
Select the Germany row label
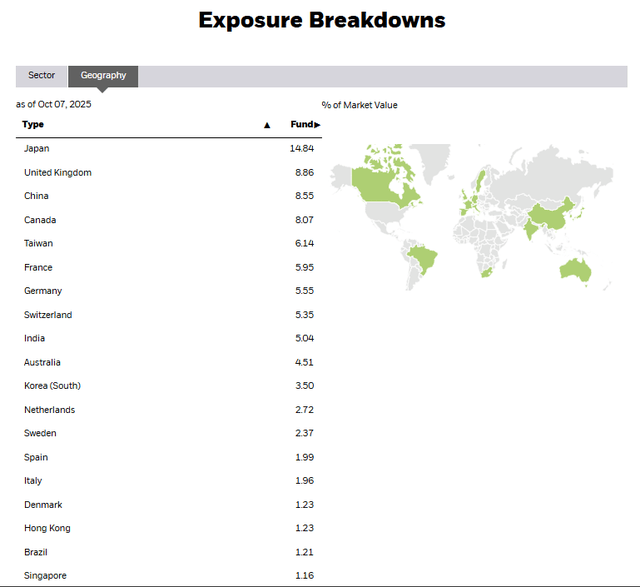[43, 291]
